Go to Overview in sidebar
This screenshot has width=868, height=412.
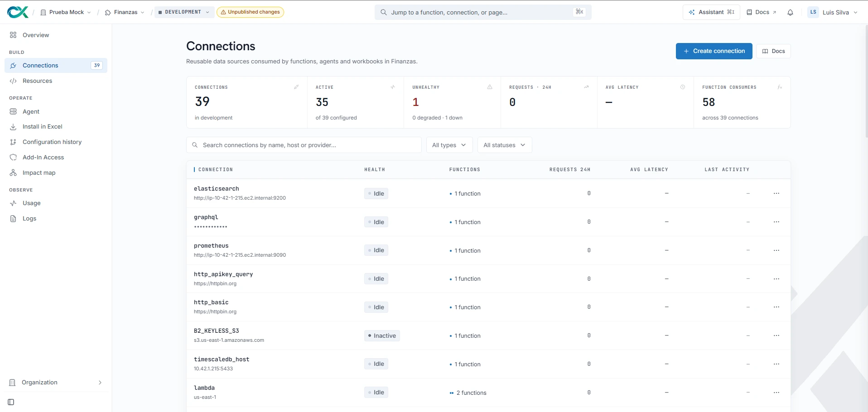point(56,35)
